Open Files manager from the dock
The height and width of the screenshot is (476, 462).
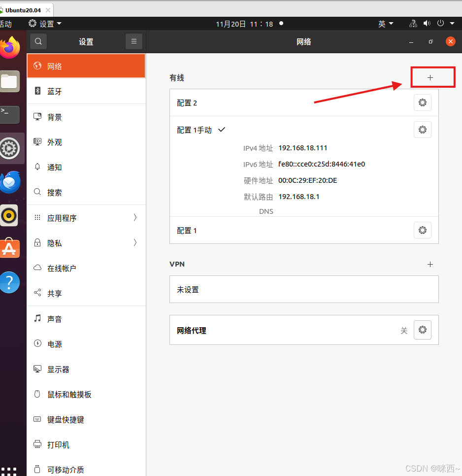10,81
